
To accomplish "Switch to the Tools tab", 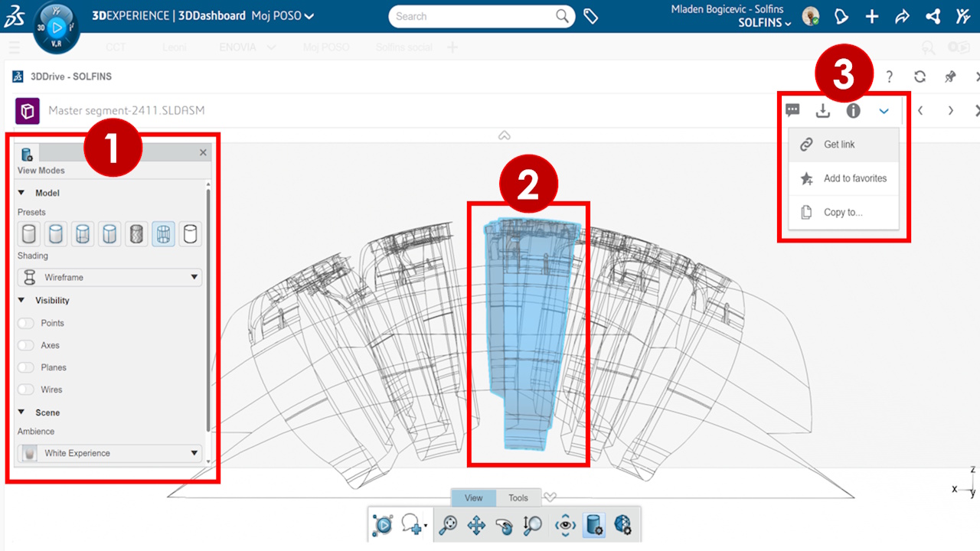I will click(x=518, y=498).
